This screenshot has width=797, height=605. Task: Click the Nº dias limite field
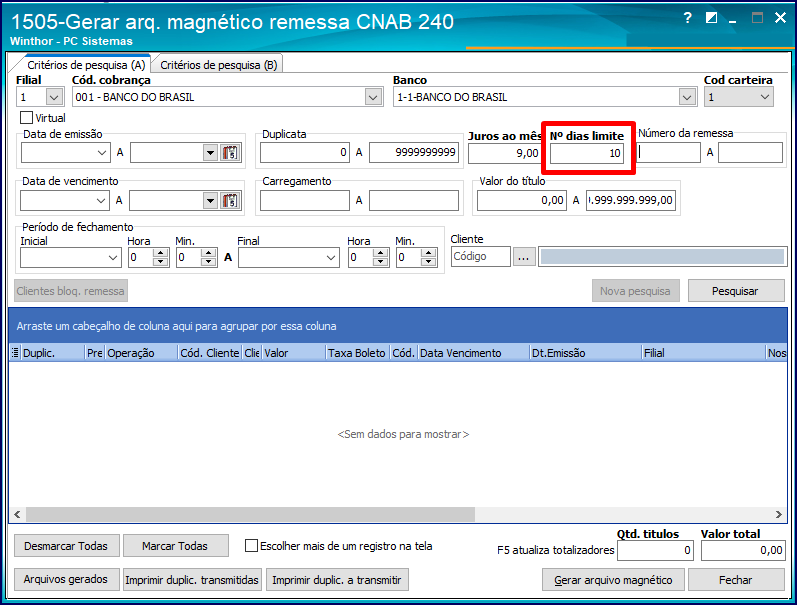[587, 153]
